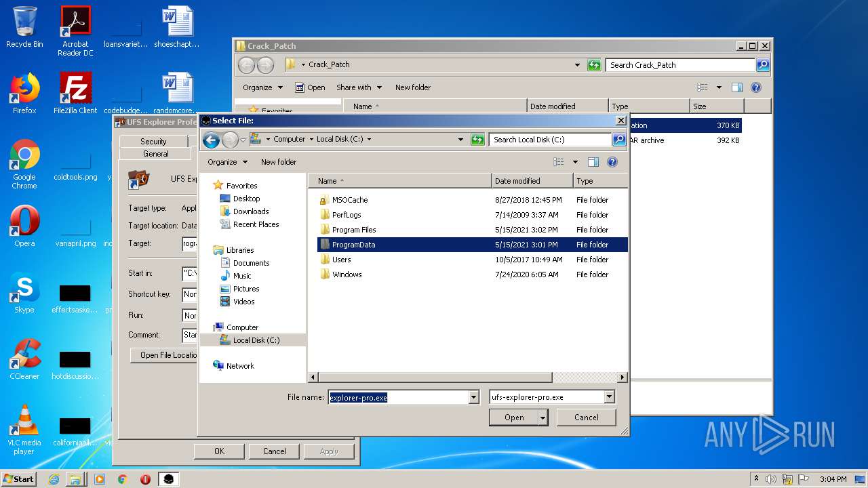The image size is (868, 488).
Task: Change view icon in Select File dialog
Action: (x=558, y=162)
